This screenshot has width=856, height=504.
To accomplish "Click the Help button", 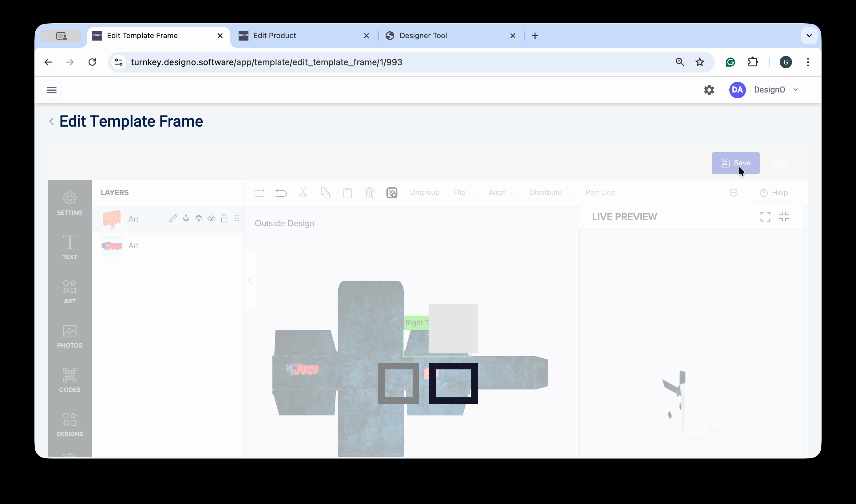I will (774, 193).
